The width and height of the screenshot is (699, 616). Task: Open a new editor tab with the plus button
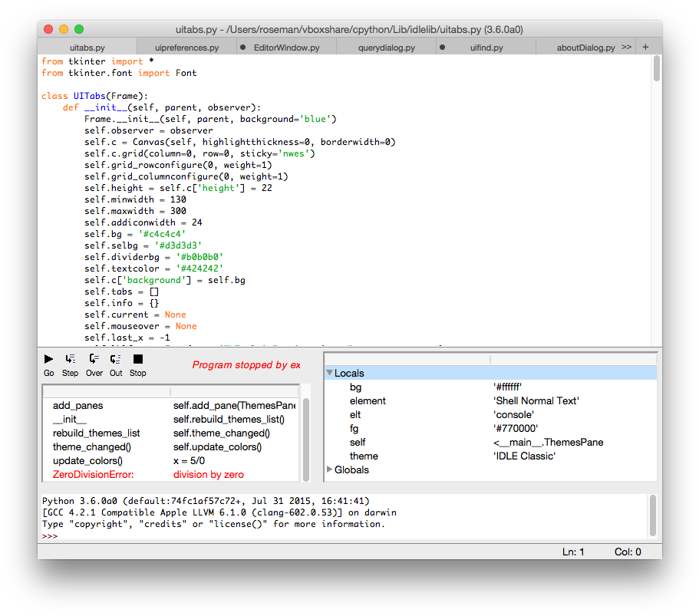tap(645, 46)
